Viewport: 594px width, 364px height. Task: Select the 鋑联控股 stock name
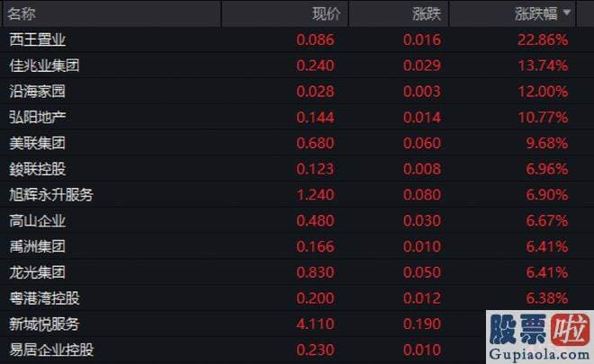38,169
